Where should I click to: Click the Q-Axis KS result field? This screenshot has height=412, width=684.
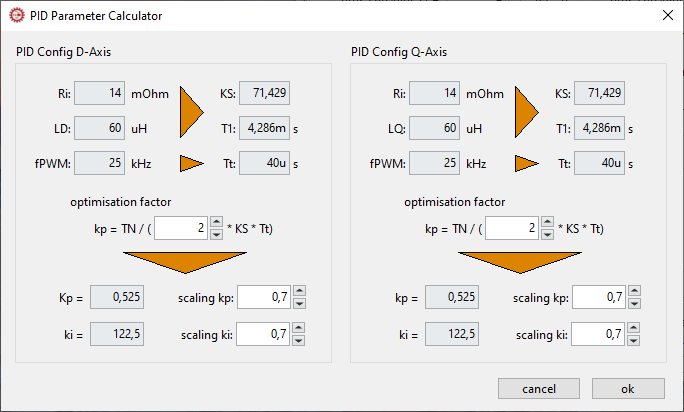[599, 93]
